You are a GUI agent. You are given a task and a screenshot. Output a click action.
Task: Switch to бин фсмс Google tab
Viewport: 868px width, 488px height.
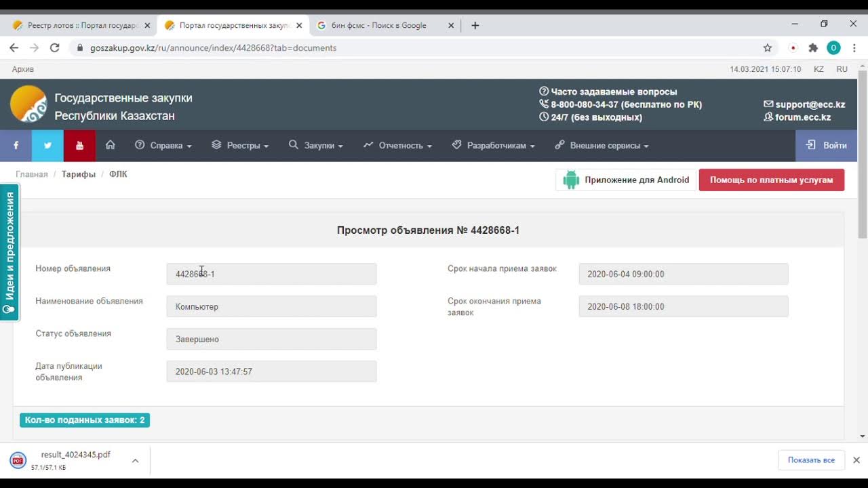point(379,25)
